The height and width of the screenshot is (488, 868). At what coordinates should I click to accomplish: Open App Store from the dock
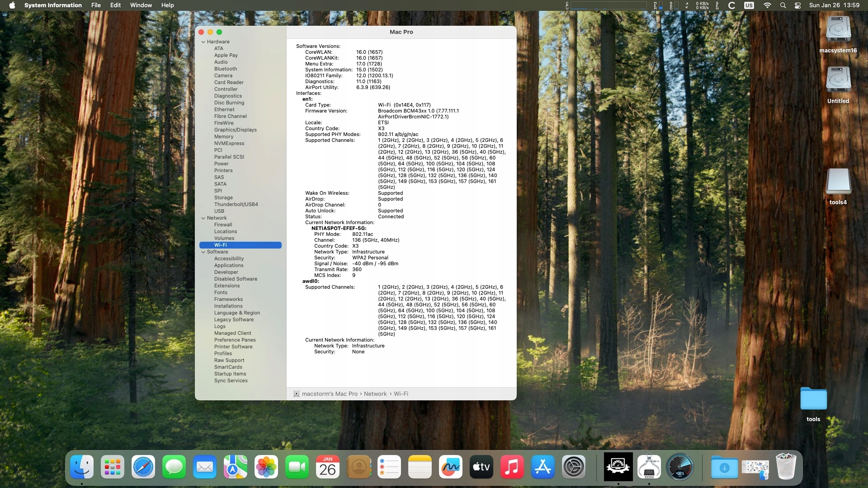(x=542, y=467)
